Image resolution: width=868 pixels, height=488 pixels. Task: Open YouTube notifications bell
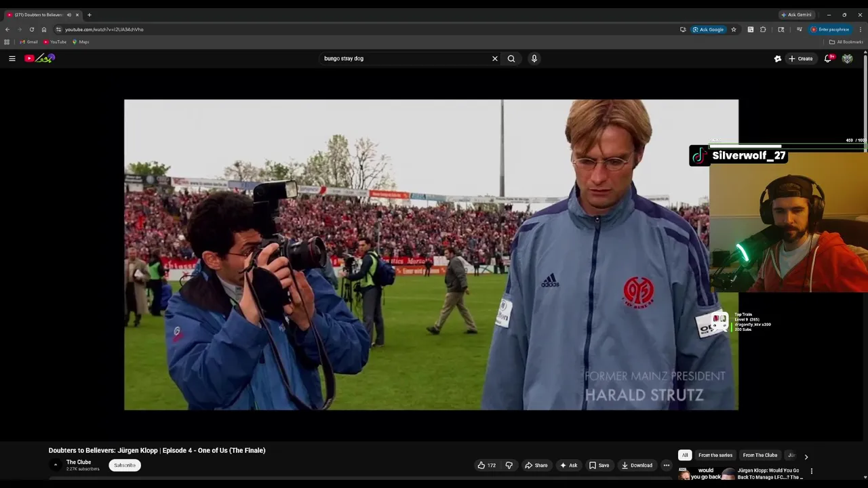[x=828, y=58]
